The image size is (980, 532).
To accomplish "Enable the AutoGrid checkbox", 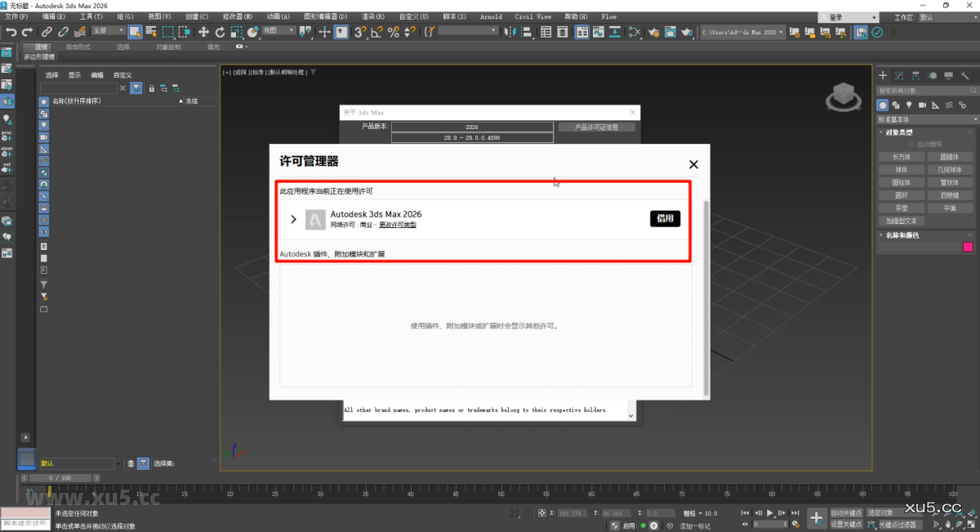I will click(912, 144).
